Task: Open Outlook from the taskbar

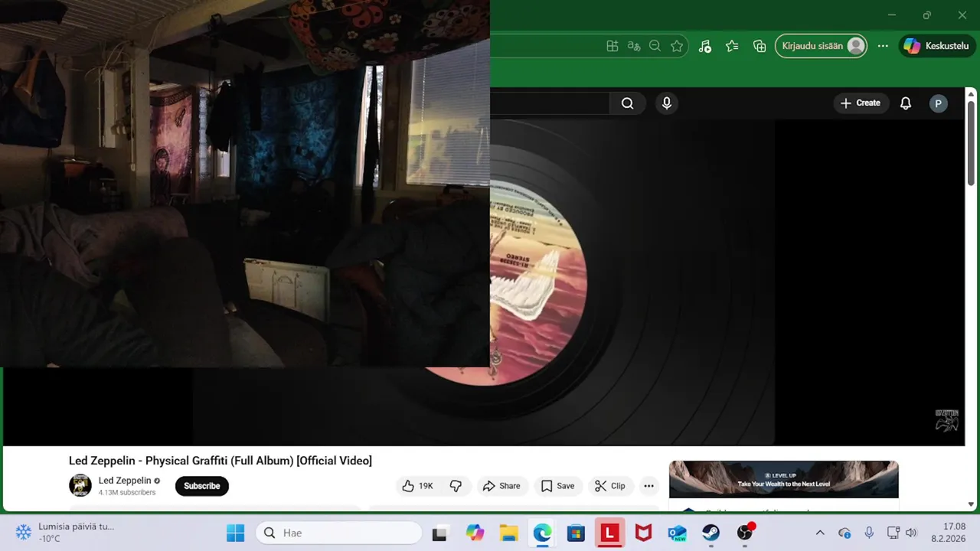Action: [678, 533]
